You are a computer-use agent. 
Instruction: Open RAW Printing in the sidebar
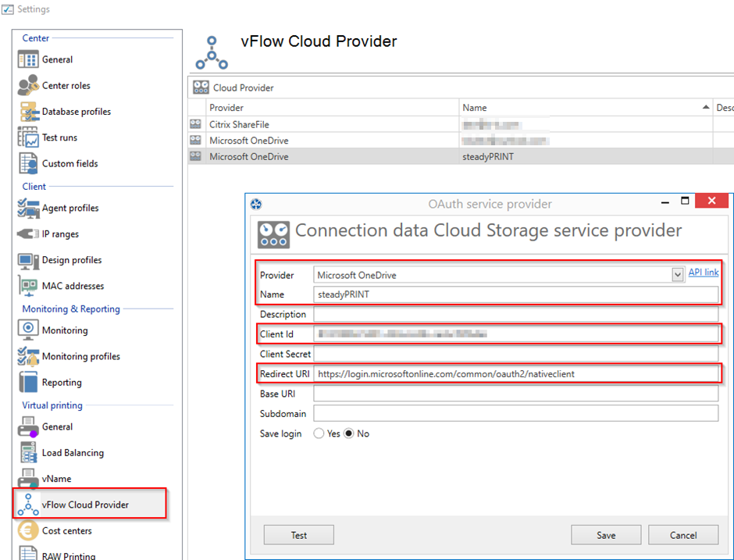pyautogui.click(x=69, y=556)
